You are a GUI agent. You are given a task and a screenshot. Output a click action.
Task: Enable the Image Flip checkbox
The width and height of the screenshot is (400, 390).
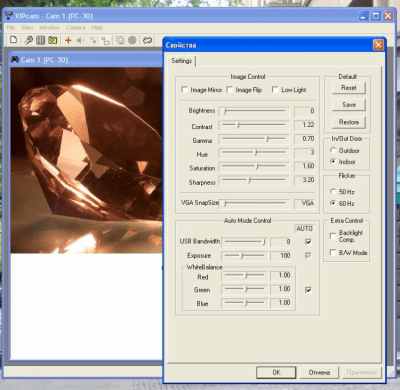tap(230, 89)
